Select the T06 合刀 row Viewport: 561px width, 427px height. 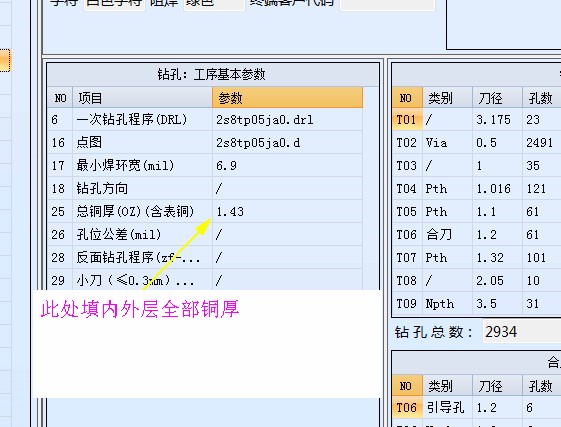pos(477,234)
